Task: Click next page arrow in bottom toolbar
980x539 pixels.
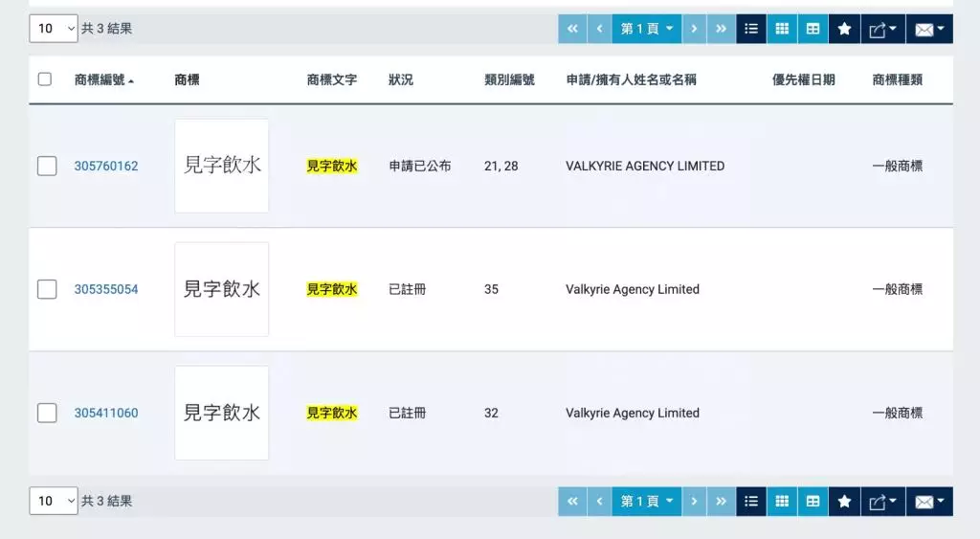Action: [x=695, y=501]
